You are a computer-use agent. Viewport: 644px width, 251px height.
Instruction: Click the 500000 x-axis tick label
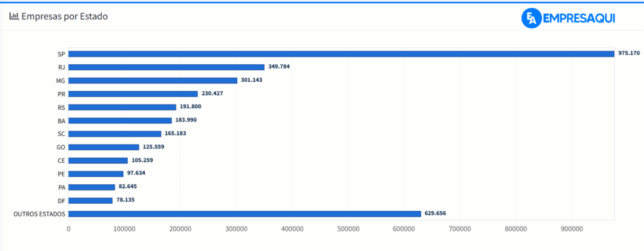click(348, 229)
